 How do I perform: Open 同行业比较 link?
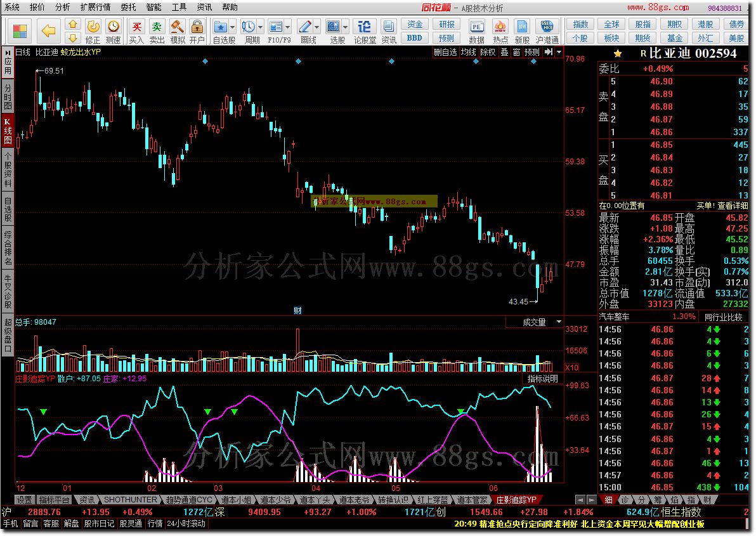724,317
